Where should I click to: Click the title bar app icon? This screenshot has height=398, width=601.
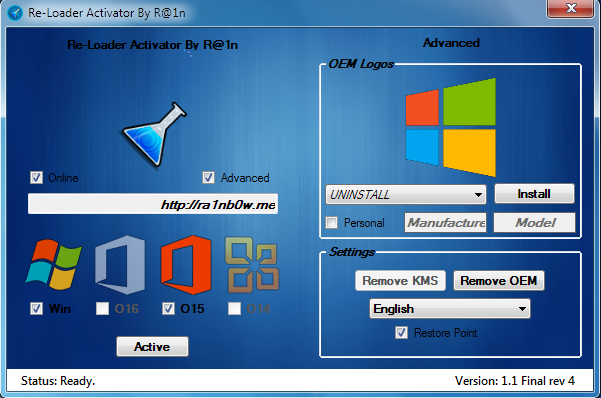point(15,13)
